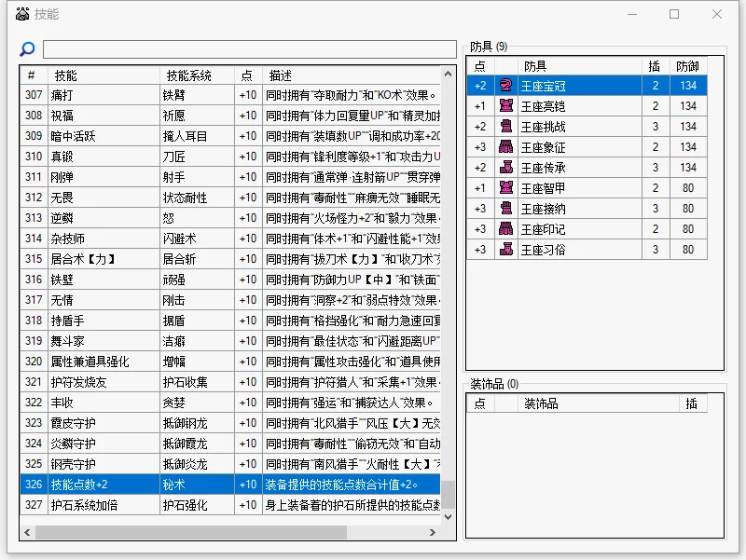Select armor 王座象征

click(x=587, y=147)
